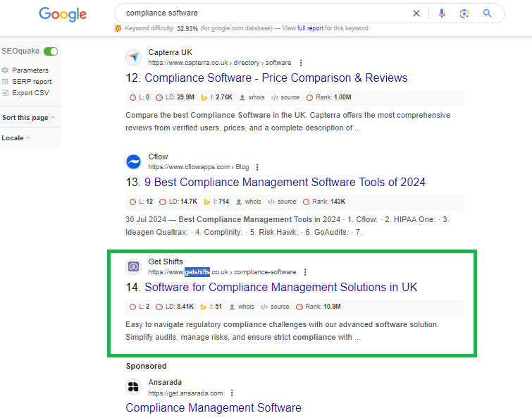Click the Capterra UK favicon
The height and width of the screenshot is (418, 532).
tap(134, 57)
